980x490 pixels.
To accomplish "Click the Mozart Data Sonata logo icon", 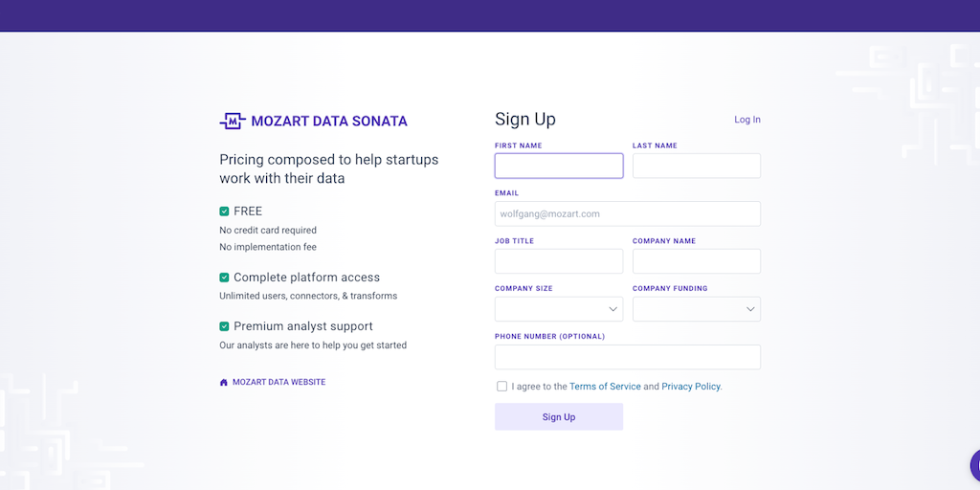I will (233, 122).
